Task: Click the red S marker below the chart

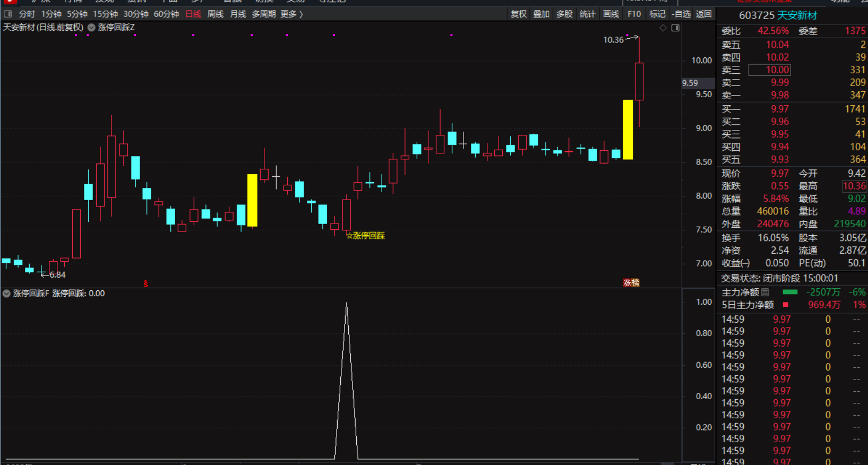Action: click(145, 284)
